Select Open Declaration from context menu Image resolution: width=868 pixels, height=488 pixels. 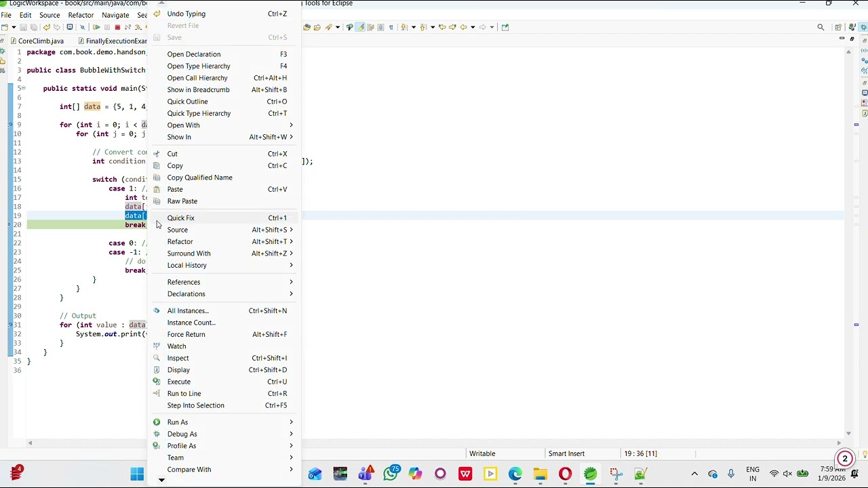224,54
